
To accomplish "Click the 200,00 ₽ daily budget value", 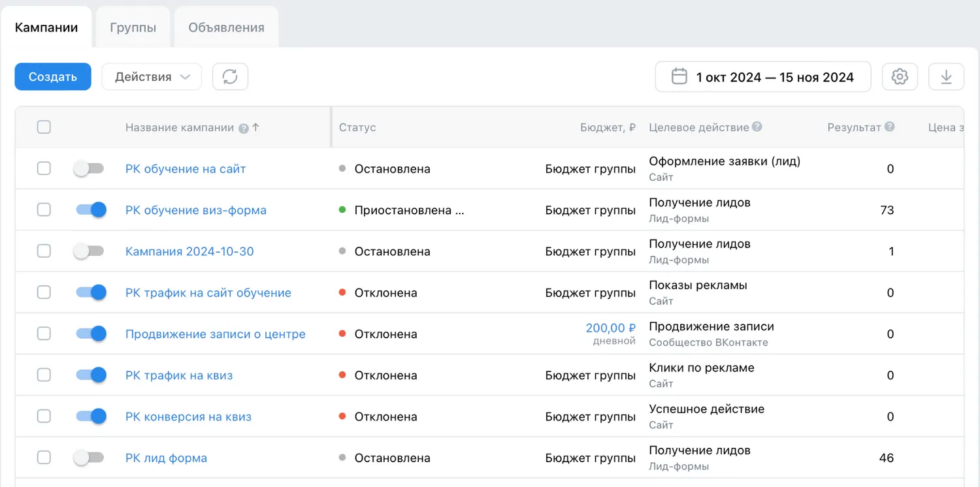I will (611, 328).
